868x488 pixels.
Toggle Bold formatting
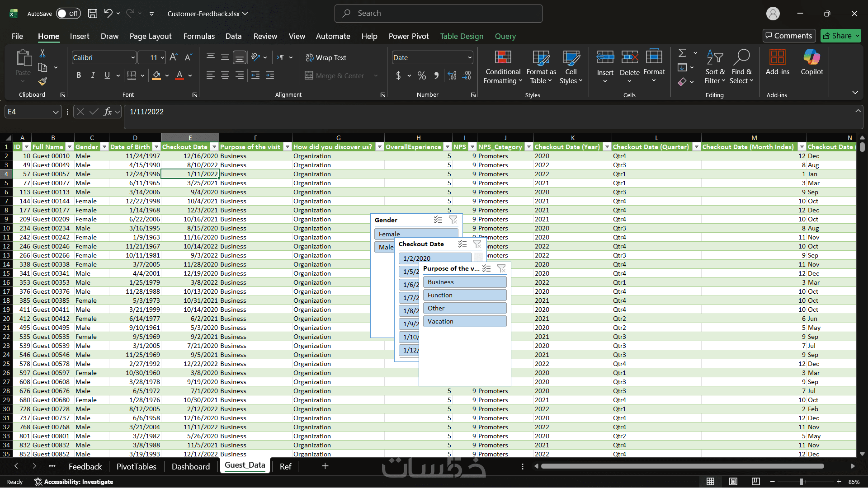(79, 75)
